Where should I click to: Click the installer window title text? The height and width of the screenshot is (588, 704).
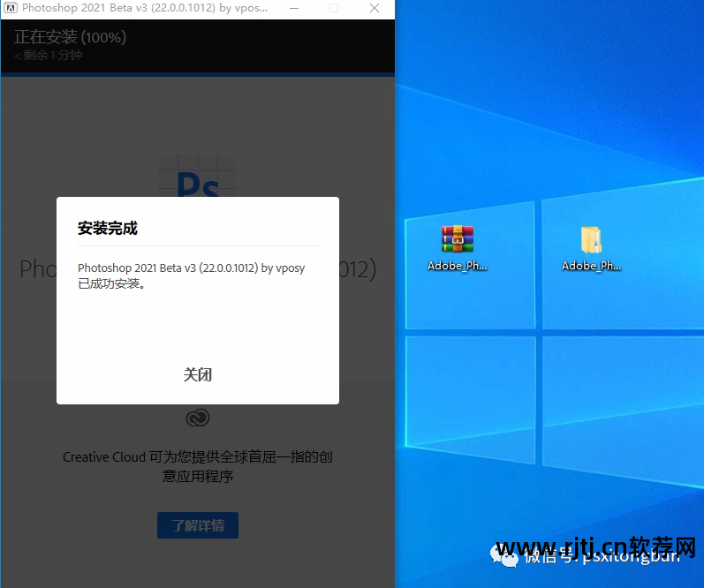tap(145, 8)
